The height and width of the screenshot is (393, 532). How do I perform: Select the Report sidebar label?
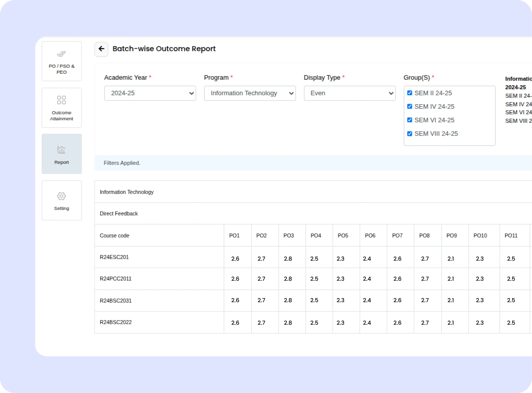[x=62, y=163]
